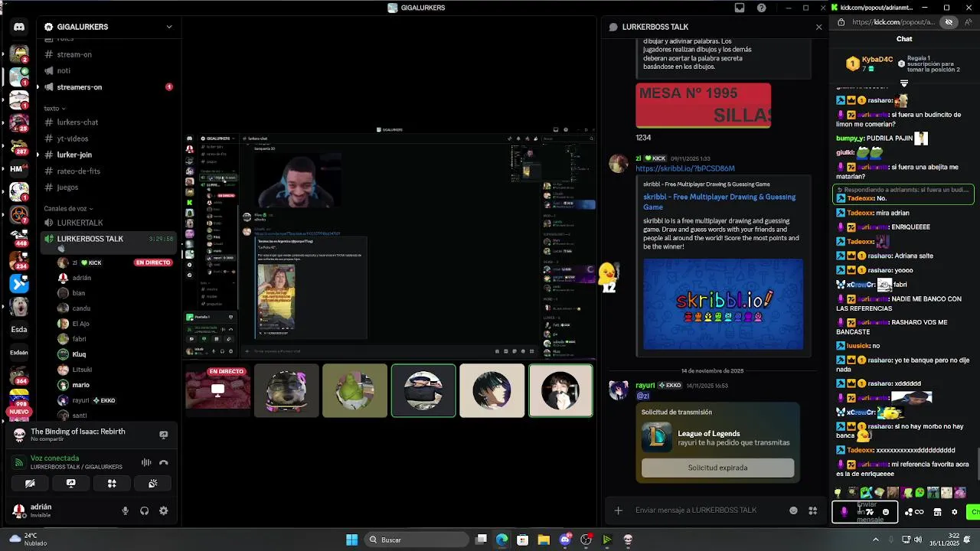The height and width of the screenshot is (551, 980).
Task: Open the Discord help question-mark icon
Action: pos(761,8)
